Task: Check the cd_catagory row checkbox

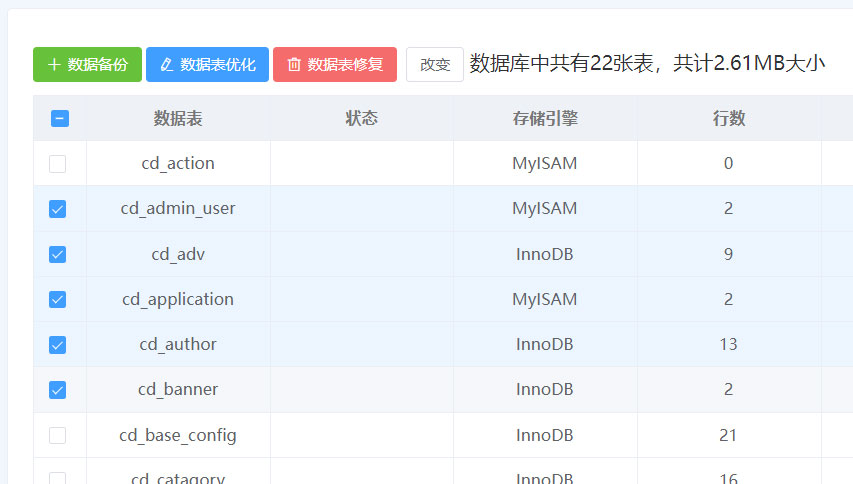Action: 58,478
